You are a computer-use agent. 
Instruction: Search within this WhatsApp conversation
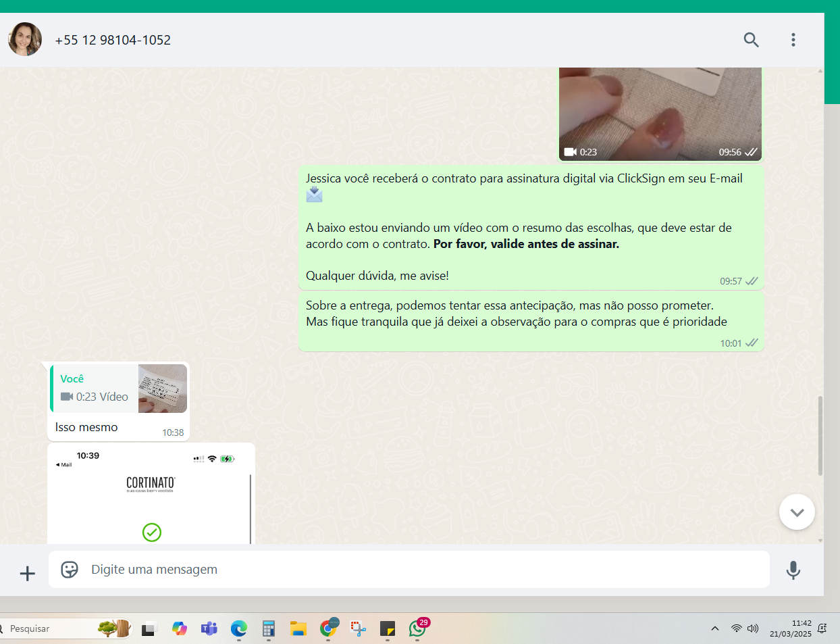click(751, 40)
